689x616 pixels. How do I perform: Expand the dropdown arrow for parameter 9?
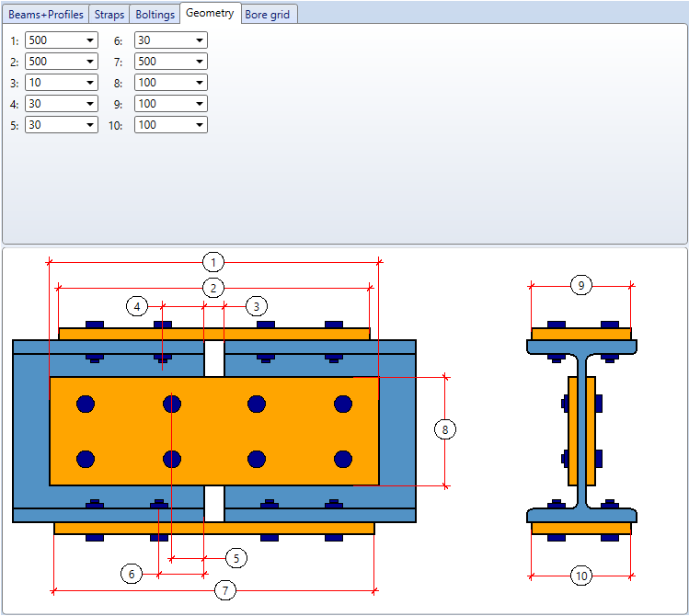(x=199, y=104)
